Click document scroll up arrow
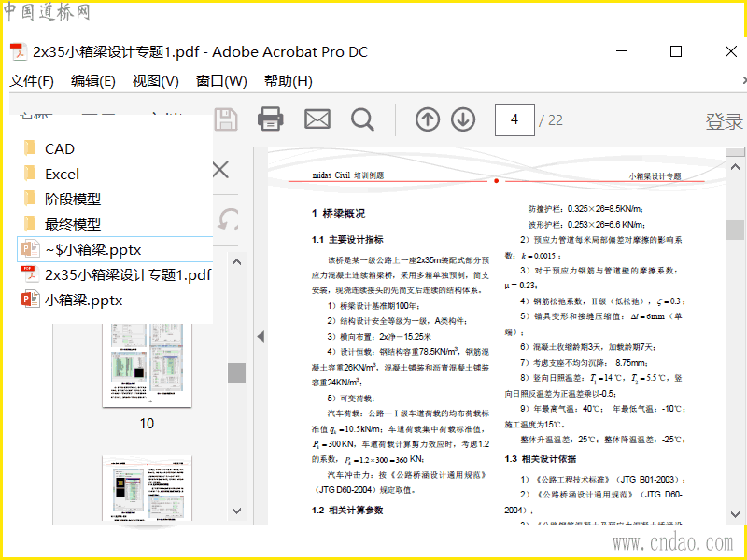The height and width of the screenshot is (560, 747). point(735,167)
